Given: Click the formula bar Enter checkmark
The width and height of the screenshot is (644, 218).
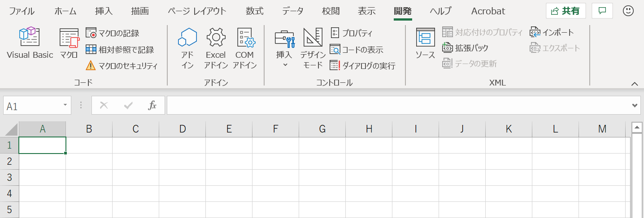Looking at the screenshot, I should coord(128,106).
